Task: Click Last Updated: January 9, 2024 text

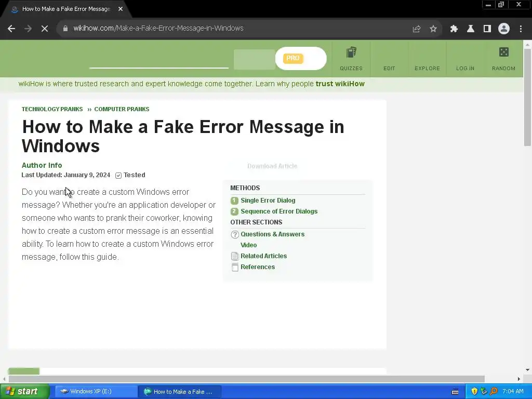Action: tap(66, 175)
